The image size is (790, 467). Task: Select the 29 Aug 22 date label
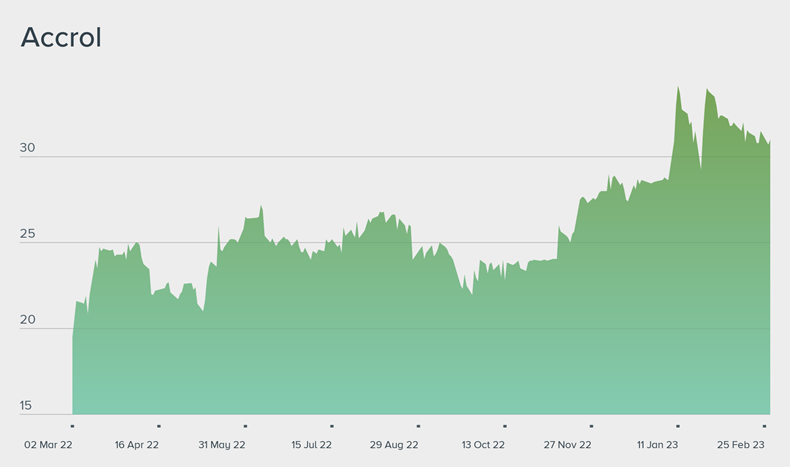tap(394, 444)
